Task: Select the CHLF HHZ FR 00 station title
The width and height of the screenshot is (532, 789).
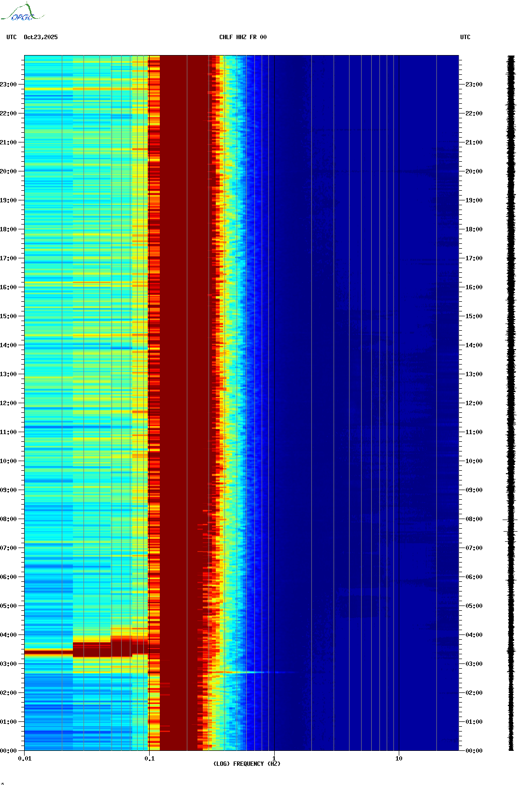Action: point(242,37)
